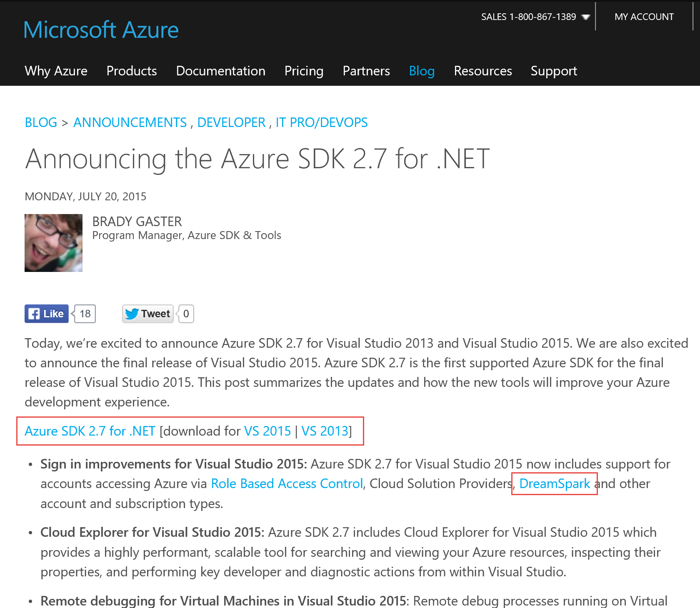700x608 pixels.
Task: Click the My Account link
Action: [x=644, y=17]
